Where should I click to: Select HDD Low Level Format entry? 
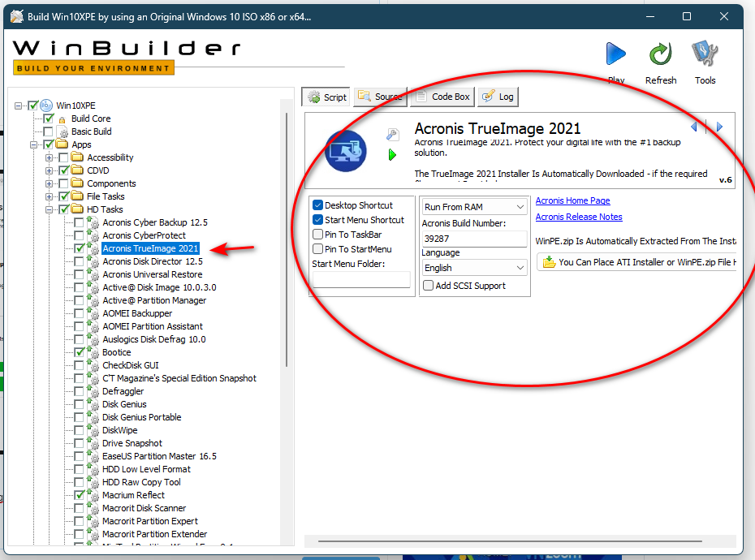point(146,469)
